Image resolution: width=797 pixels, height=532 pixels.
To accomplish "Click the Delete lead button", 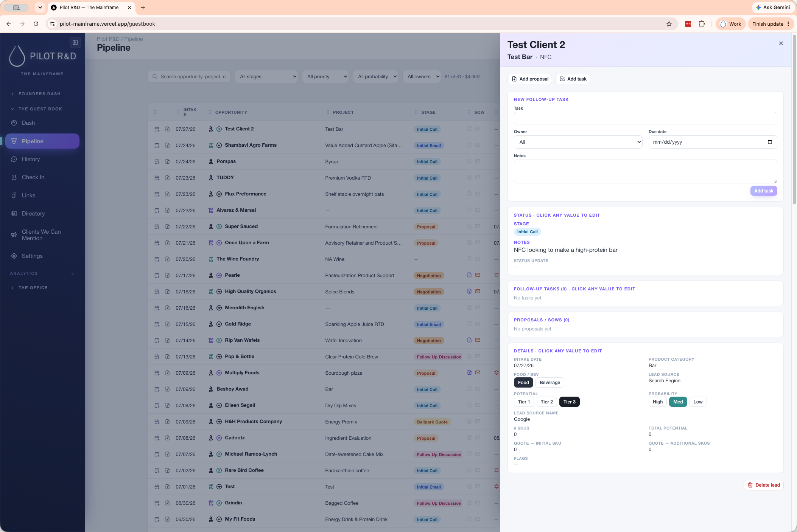I will click(x=764, y=485).
